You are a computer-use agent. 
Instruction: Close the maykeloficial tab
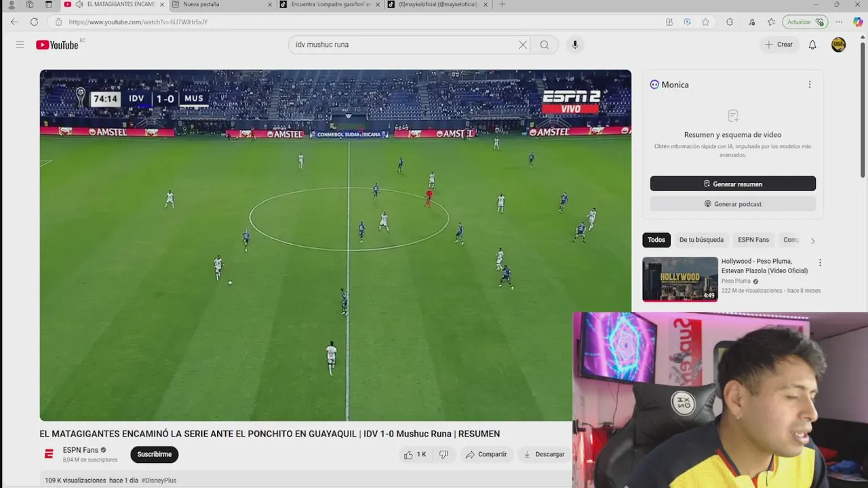coord(485,5)
